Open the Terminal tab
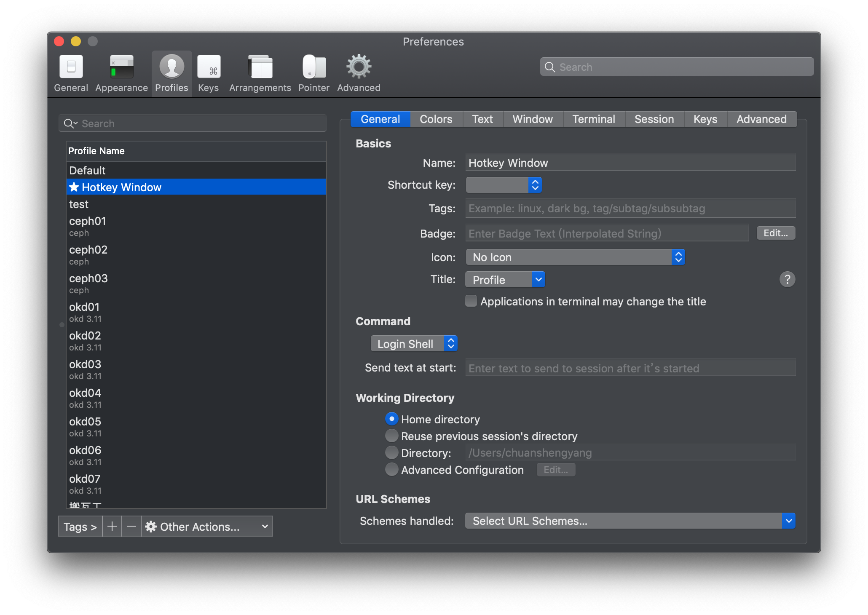 point(594,119)
